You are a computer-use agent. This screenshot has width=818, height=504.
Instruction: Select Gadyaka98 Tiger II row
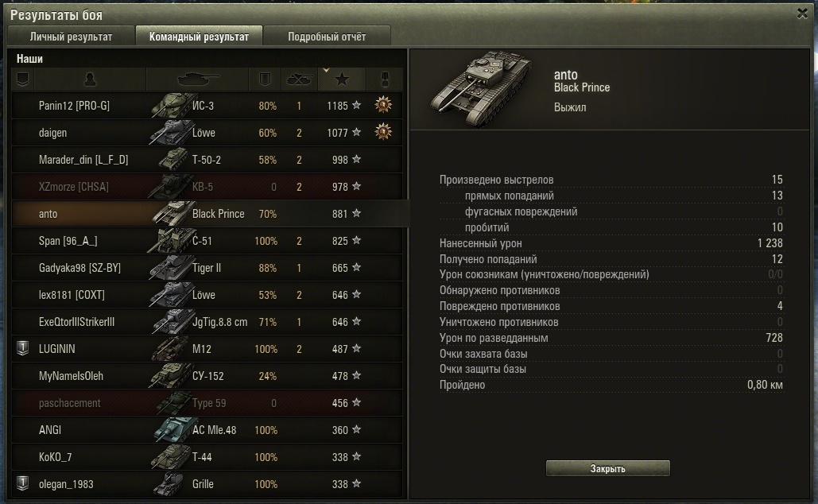[207, 268]
